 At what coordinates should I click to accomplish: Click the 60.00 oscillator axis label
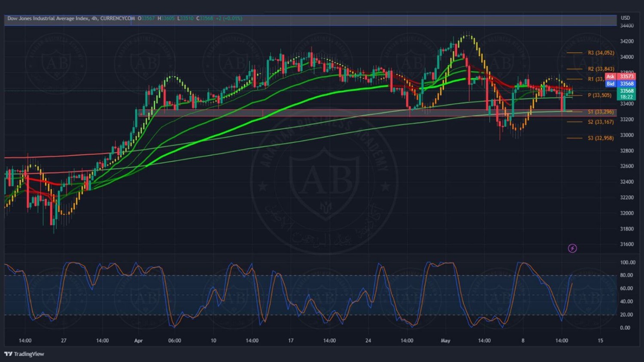click(x=626, y=289)
